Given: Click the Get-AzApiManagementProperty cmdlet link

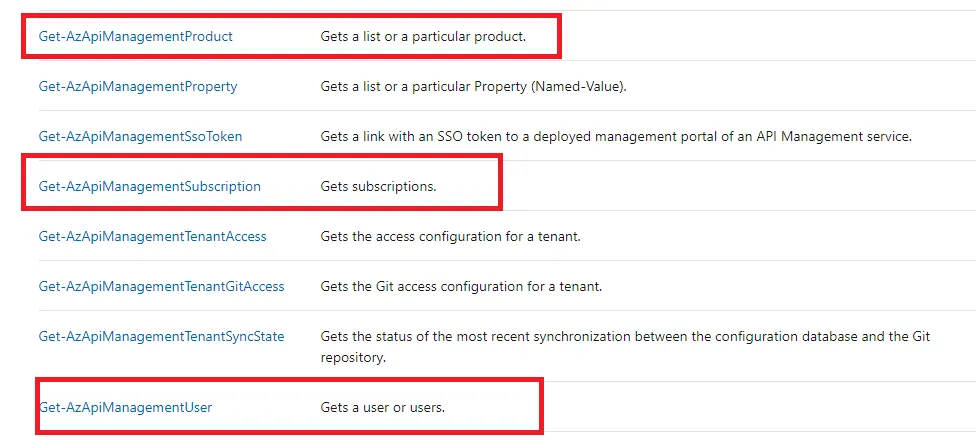Looking at the screenshot, I should [x=138, y=86].
